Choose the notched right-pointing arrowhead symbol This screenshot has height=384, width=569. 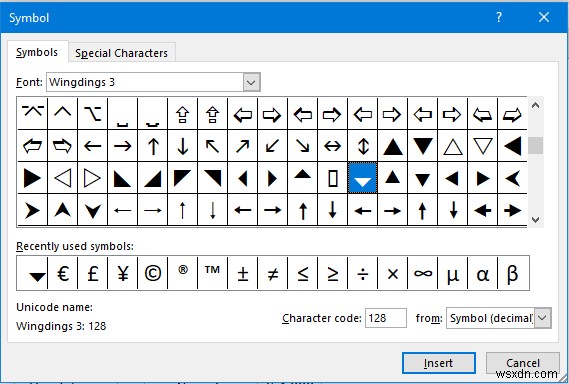pyautogui.click(x=32, y=210)
